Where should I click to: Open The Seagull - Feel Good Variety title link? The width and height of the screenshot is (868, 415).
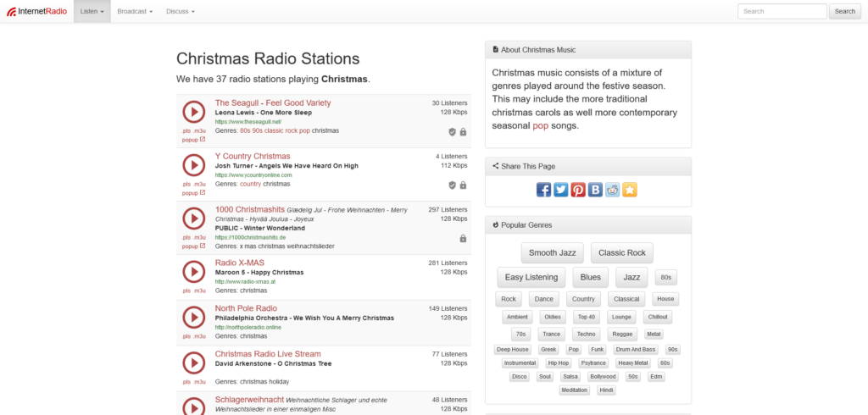(x=273, y=103)
